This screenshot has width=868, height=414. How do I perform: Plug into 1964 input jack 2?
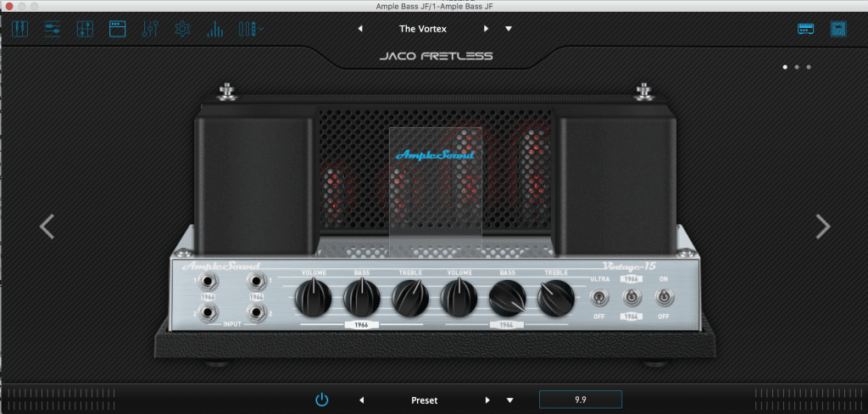[255, 313]
